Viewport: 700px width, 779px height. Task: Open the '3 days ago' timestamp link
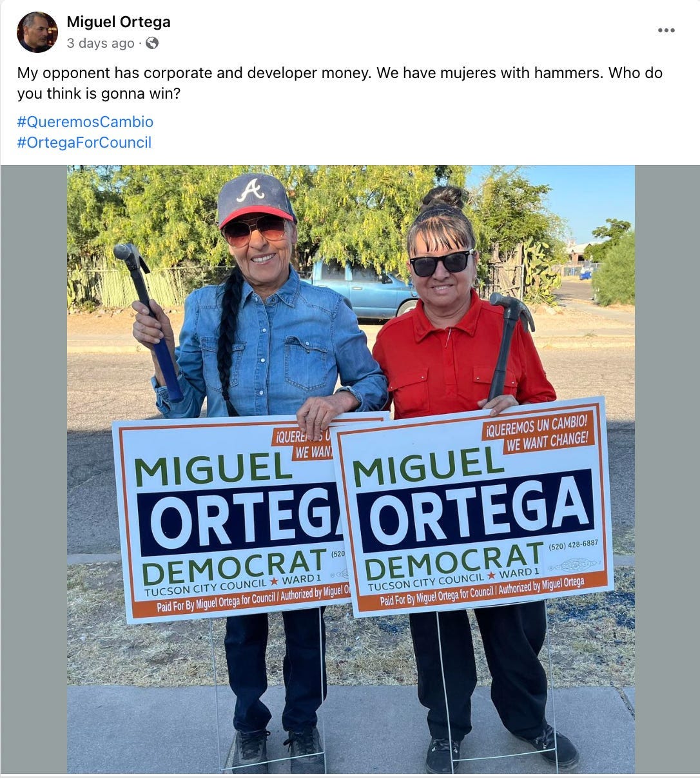[101, 43]
